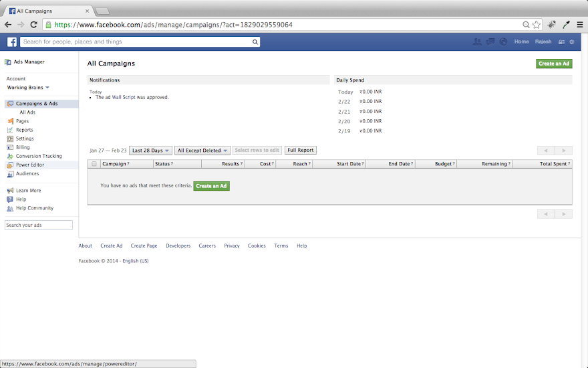Click the Ads Manager icon in sidebar

pyautogui.click(x=8, y=62)
